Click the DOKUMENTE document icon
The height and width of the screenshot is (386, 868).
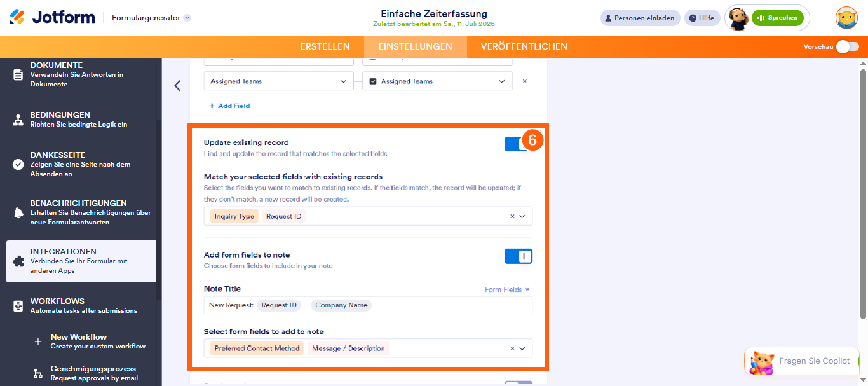[18, 74]
